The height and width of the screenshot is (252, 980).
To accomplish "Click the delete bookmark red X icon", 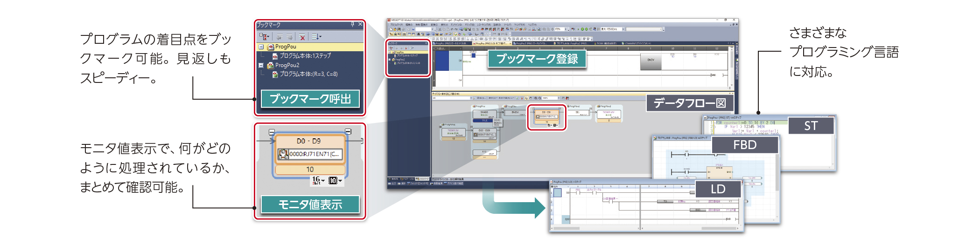I will click(x=302, y=37).
